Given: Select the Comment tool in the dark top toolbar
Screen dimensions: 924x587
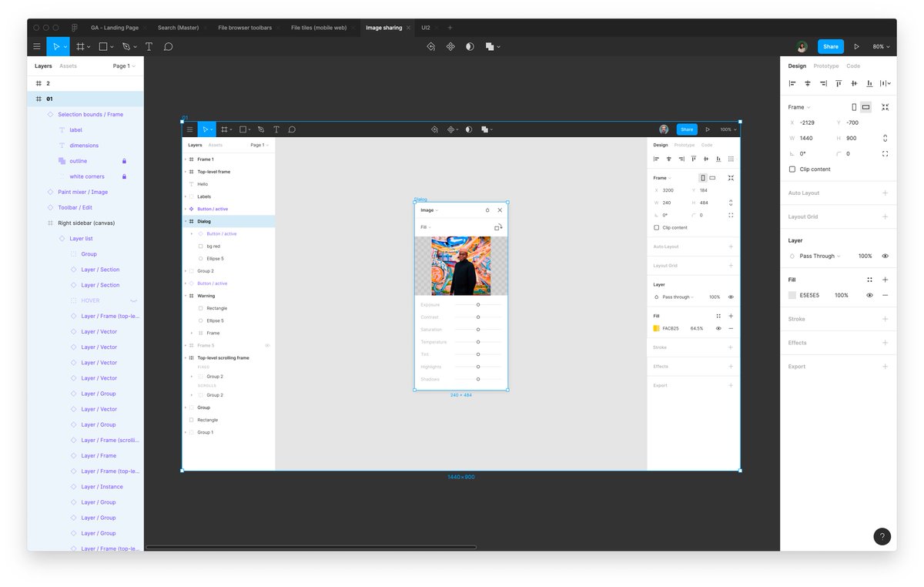Looking at the screenshot, I should [x=168, y=46].
